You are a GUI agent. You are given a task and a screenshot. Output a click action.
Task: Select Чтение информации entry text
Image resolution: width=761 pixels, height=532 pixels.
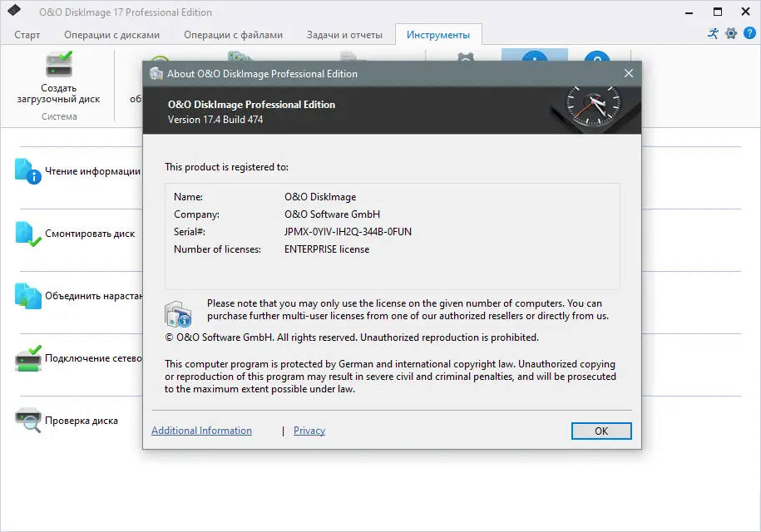coord(92,171)
